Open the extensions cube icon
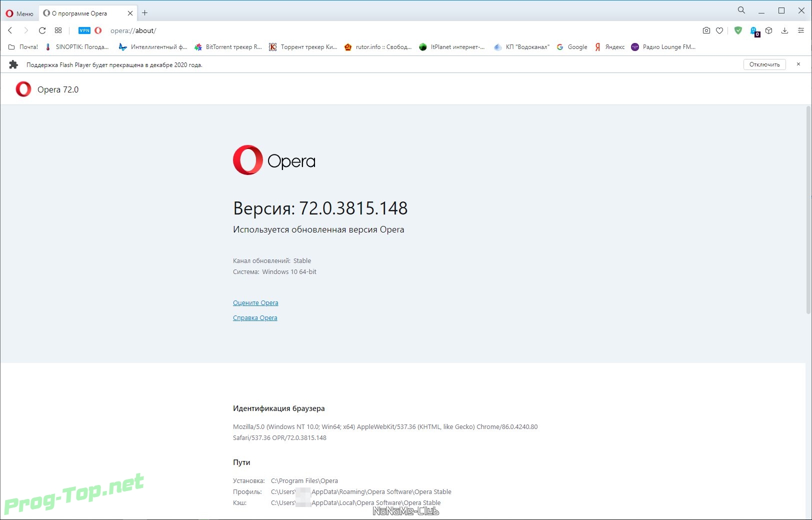Viewport: 812px width, 520px height. point(769,30)
